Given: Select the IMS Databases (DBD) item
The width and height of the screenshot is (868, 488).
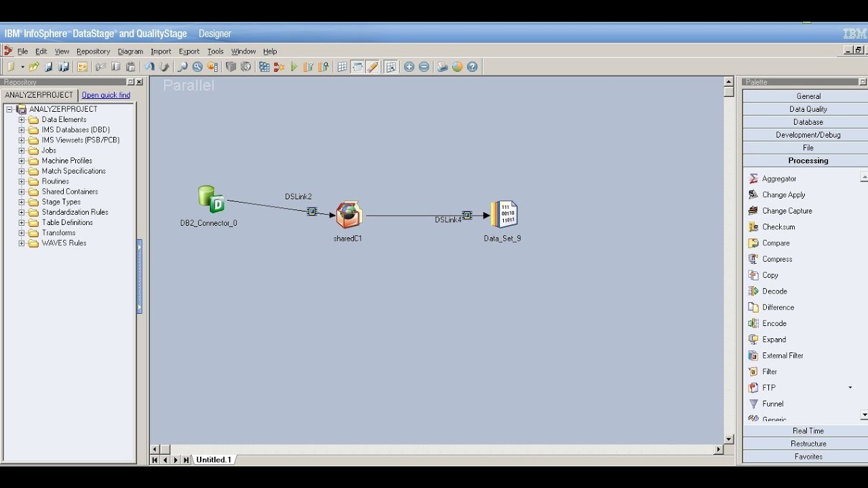Looking at the screenshot, I should [75, 130].
